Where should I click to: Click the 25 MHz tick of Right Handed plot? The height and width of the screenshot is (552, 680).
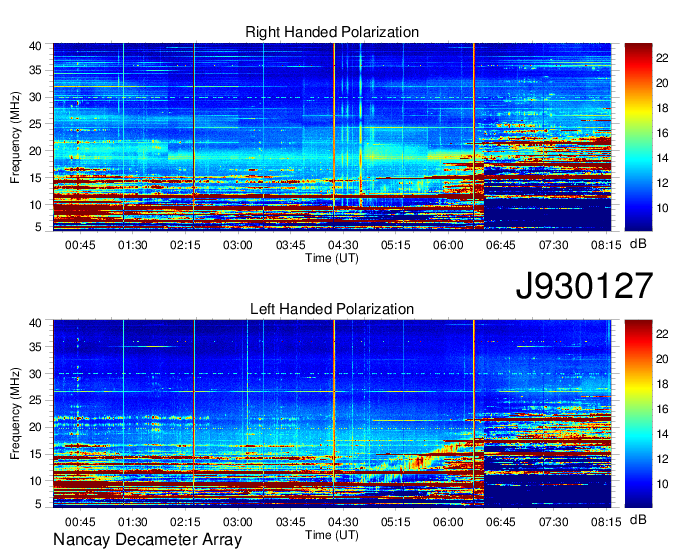35,124
